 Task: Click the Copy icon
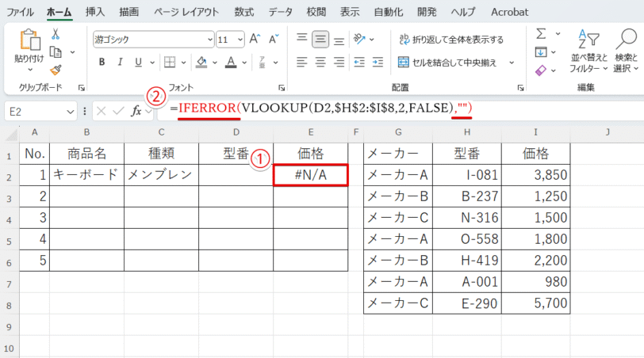tap(56, 52)
